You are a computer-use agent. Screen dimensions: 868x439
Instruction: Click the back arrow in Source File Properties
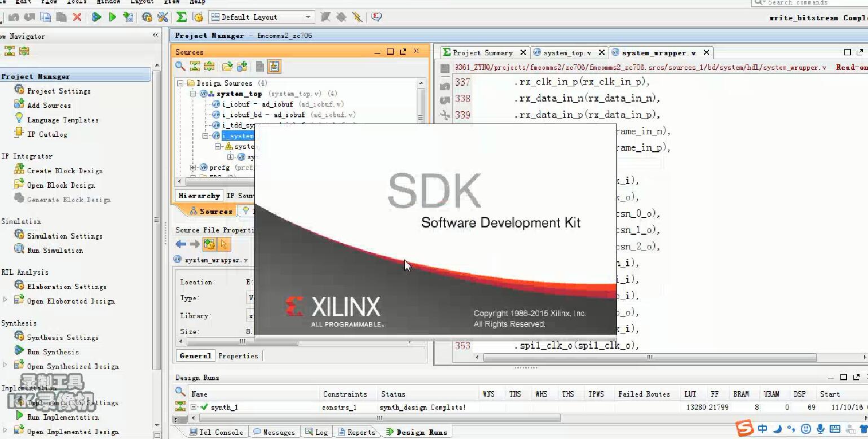pyautogui.click(x=180, y=244)
